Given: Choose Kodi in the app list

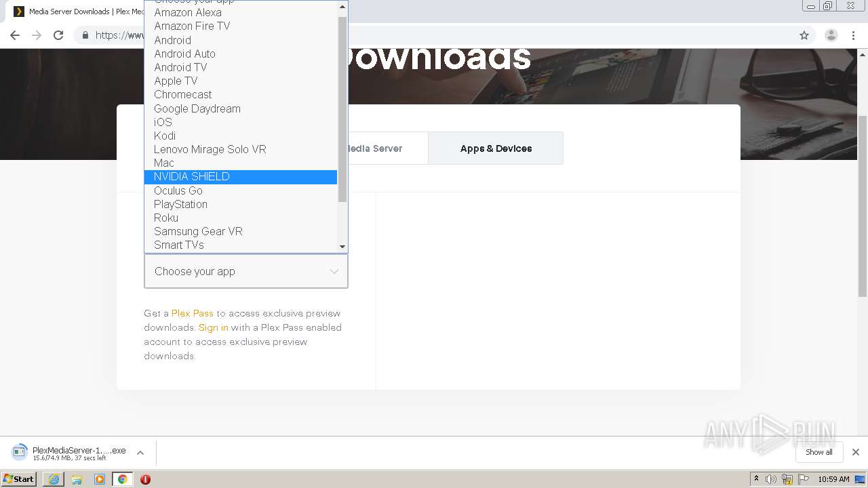Looking at the screenshot, I should pyautogui.click(x=241, y=136).
